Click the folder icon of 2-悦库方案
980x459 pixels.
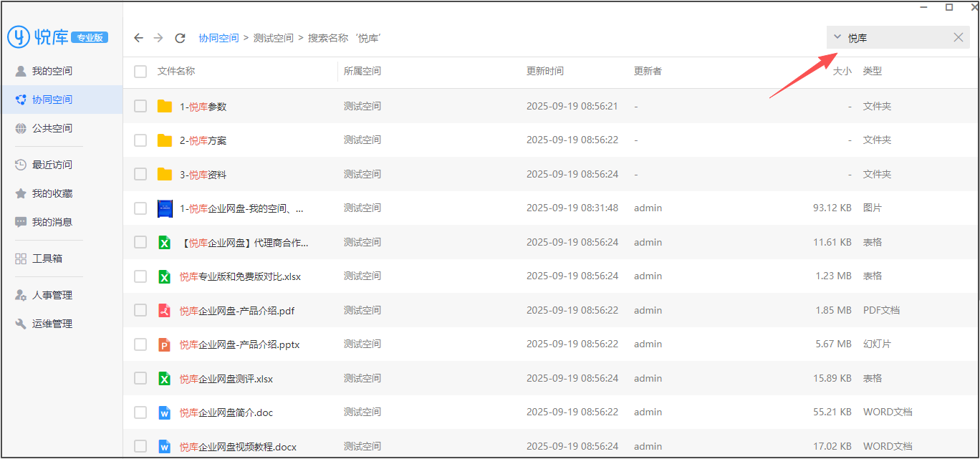165,140
